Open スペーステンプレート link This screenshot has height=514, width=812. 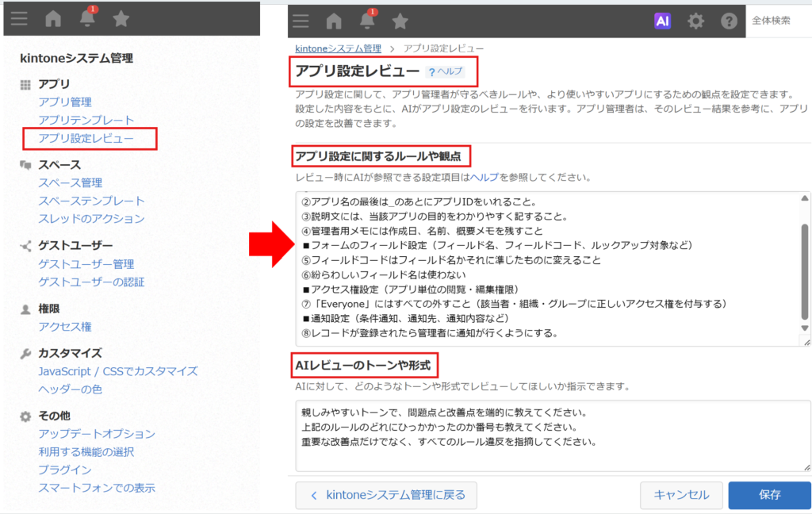click(92, 201)
